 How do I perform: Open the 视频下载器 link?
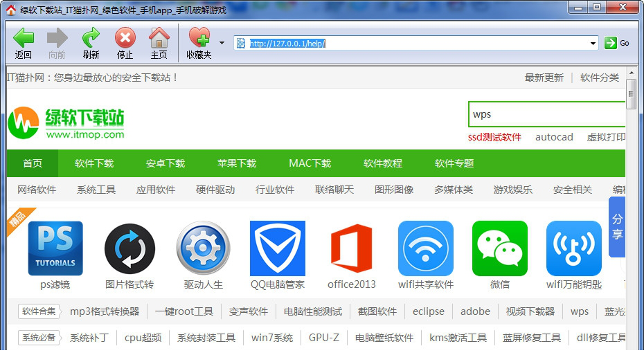point(530,311)
